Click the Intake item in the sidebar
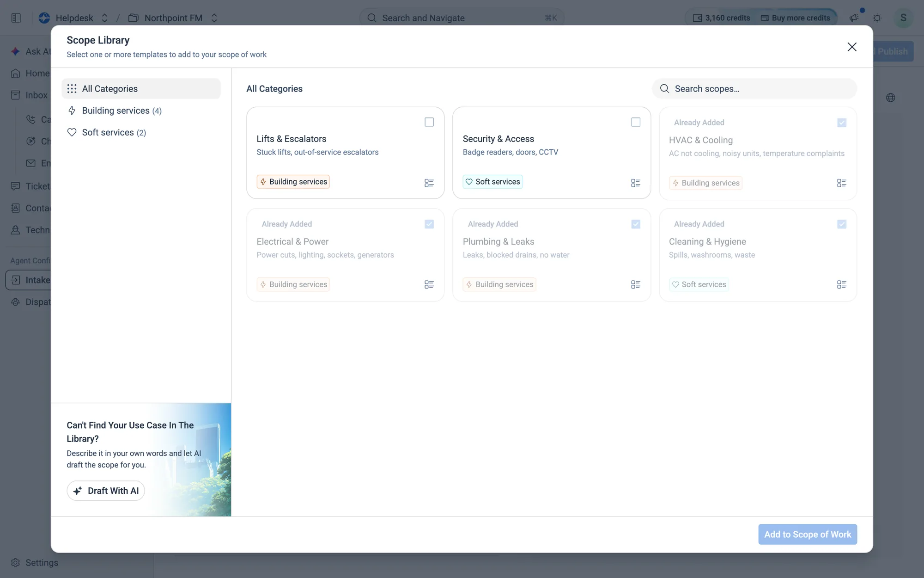Screen dimensions: 924x578 [x=29, y=280]
